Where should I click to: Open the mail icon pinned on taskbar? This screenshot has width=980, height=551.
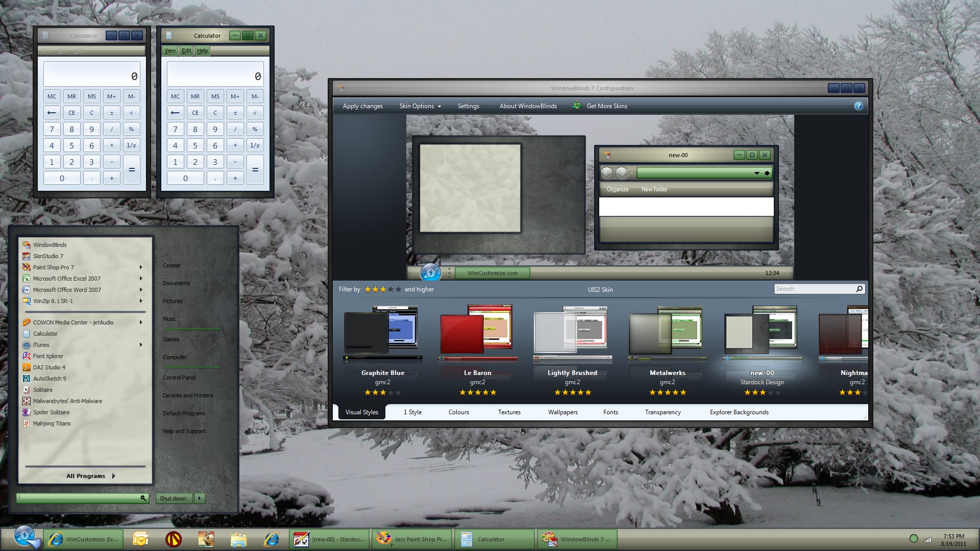coord(140,539)
